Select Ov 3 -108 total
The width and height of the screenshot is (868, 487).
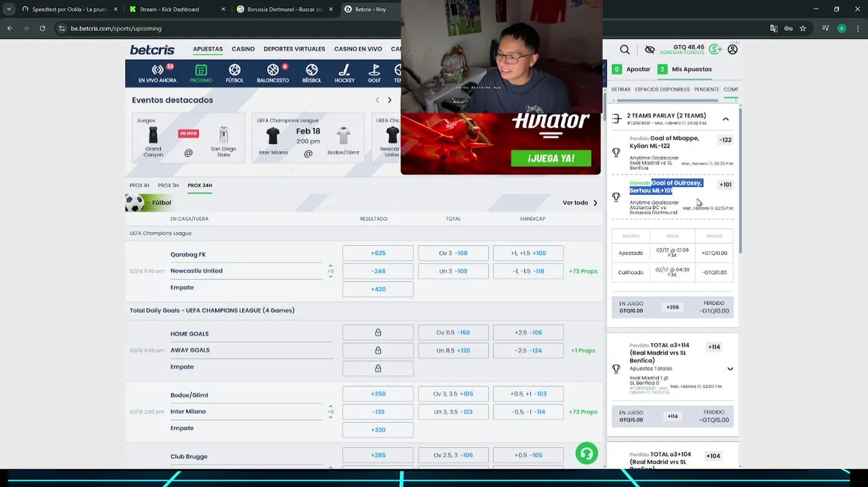[x=453, y=253]
